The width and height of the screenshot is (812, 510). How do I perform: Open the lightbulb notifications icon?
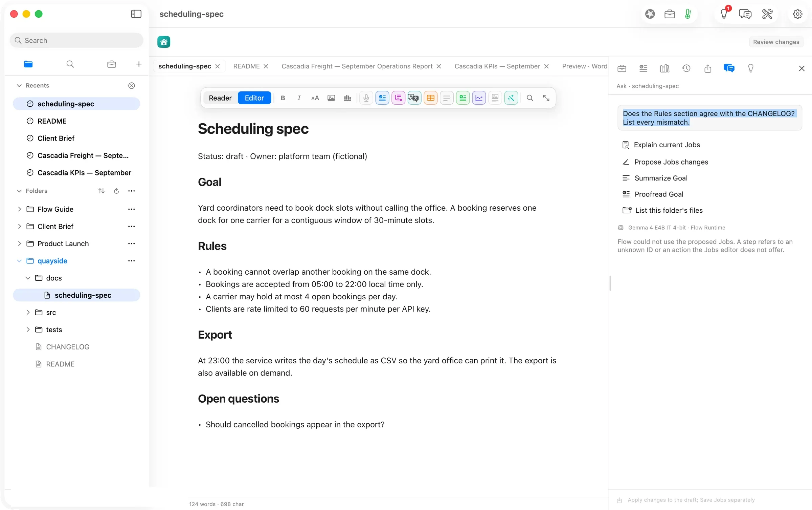[x=724, y=14]
